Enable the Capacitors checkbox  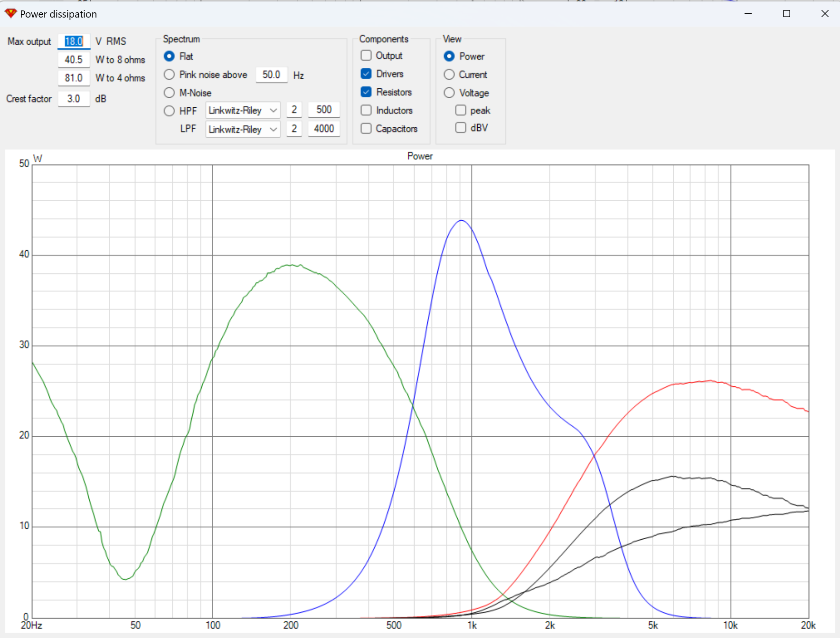pos(366,128)
